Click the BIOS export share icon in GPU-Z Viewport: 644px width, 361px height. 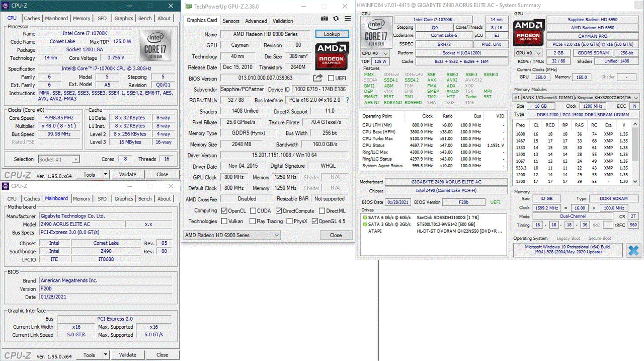[317, 78]
